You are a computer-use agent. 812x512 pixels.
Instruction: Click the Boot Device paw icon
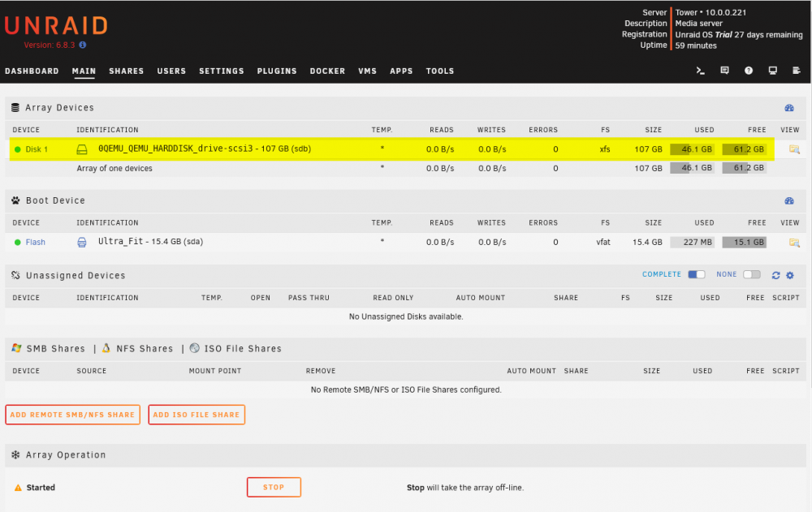click(15, 200)
